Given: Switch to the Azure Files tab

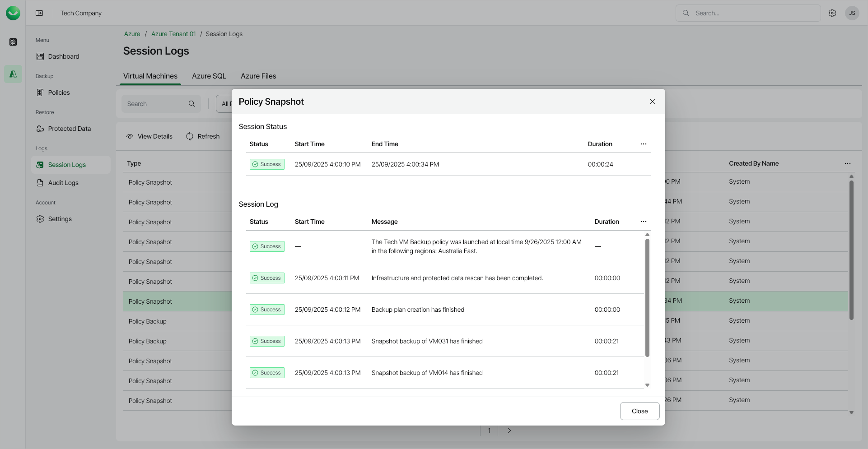Looking at the screenshot, I should 258,76.
